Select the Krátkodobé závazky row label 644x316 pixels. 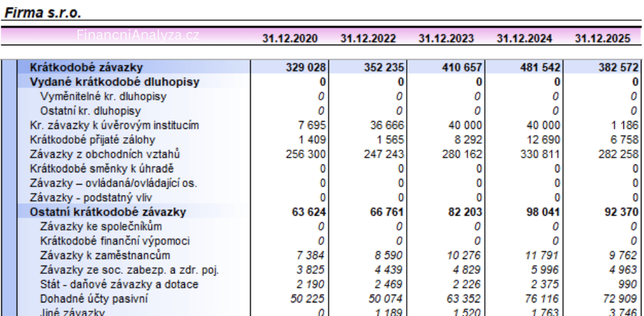(x=87, y=67)
